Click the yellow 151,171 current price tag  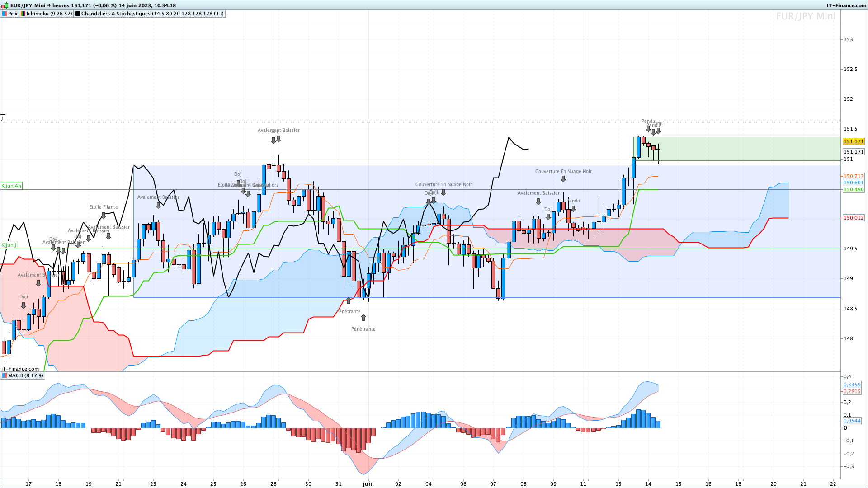[x=854, y=141]
